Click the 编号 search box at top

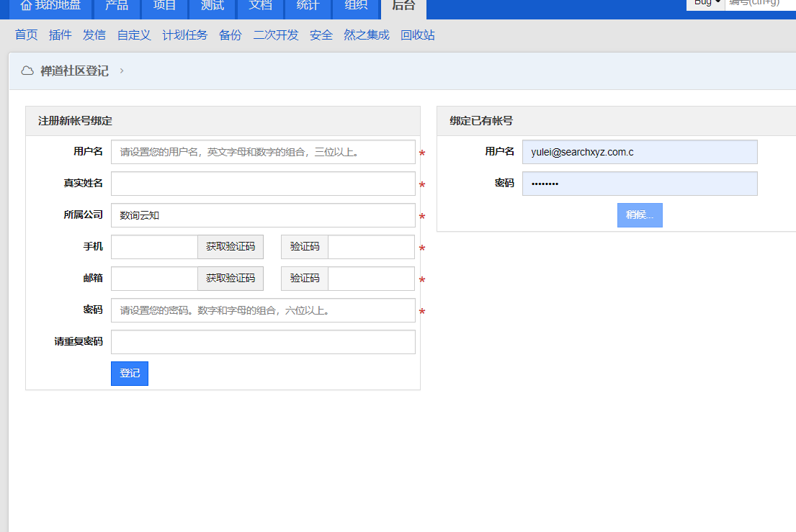click(760, 4)
